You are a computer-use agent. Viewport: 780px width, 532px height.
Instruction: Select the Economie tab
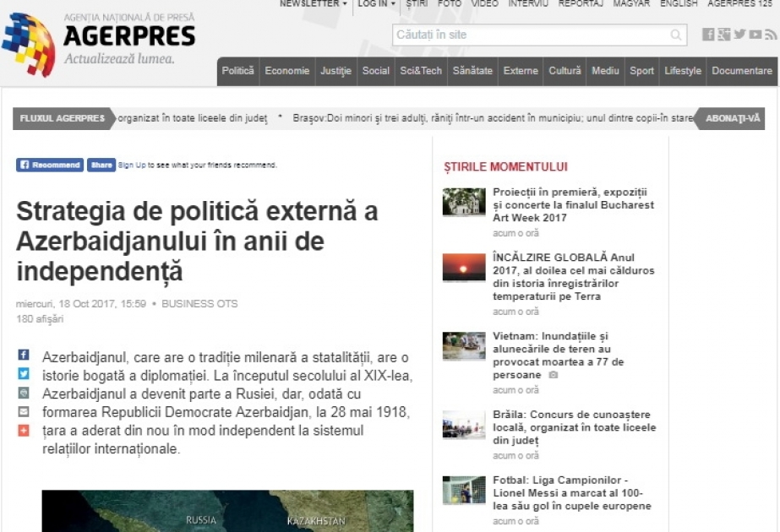pos(287,71)
